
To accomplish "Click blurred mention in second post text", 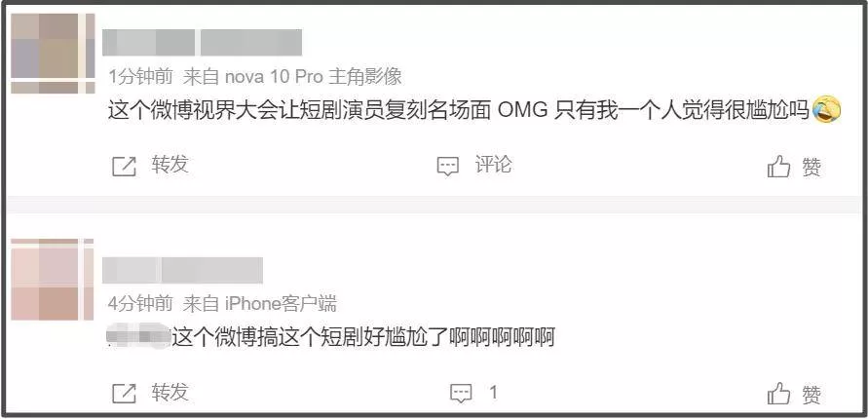I will [139, 335].
